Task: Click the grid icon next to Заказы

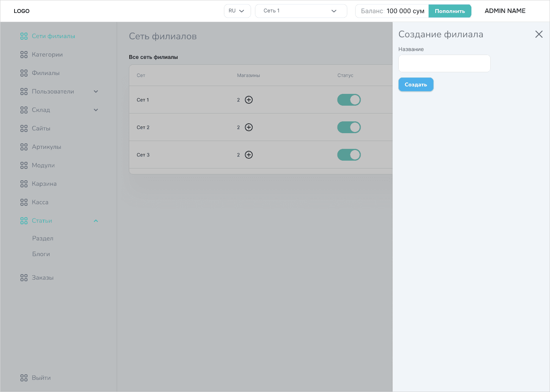Action: [24, 278]
